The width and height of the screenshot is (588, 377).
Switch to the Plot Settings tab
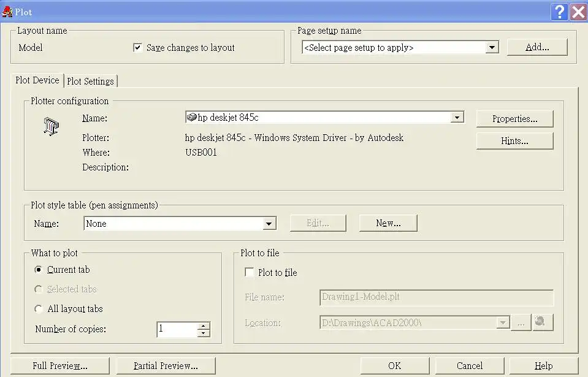[x=90, y=82]
